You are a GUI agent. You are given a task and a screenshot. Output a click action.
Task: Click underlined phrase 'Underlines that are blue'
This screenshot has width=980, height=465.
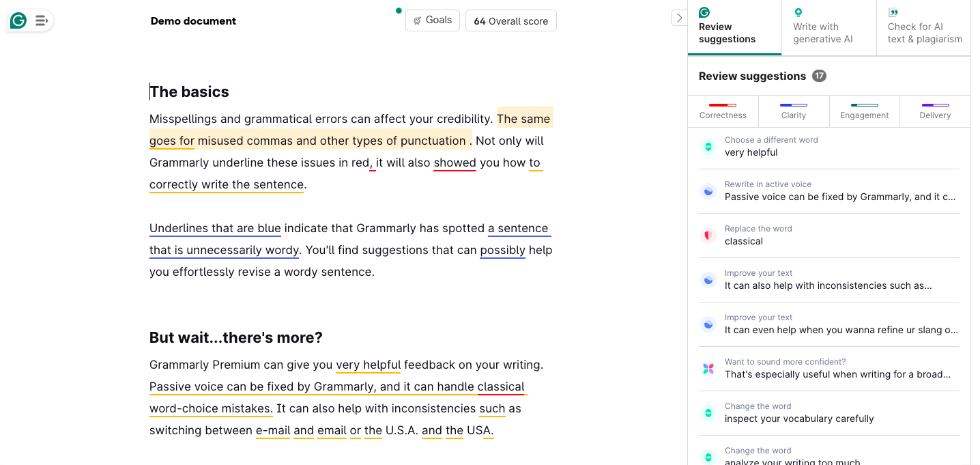tap(215, 228)
